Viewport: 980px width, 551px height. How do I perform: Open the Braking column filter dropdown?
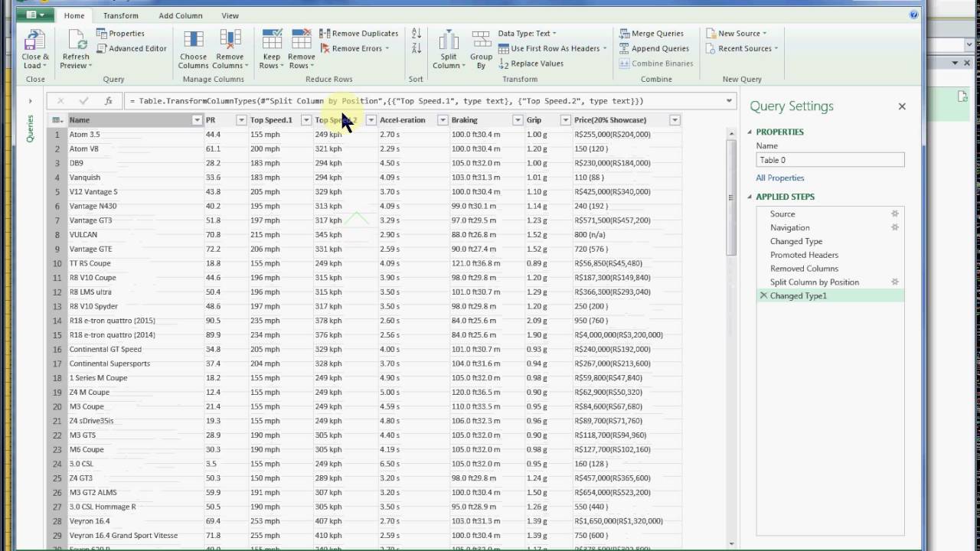tap(518, 120)
